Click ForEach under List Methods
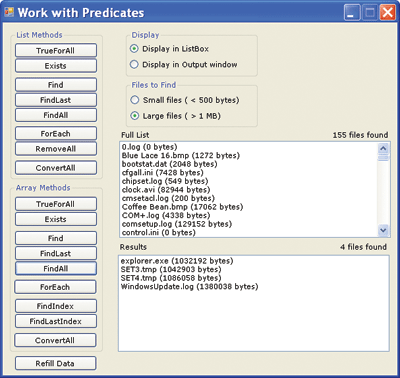 56,134
